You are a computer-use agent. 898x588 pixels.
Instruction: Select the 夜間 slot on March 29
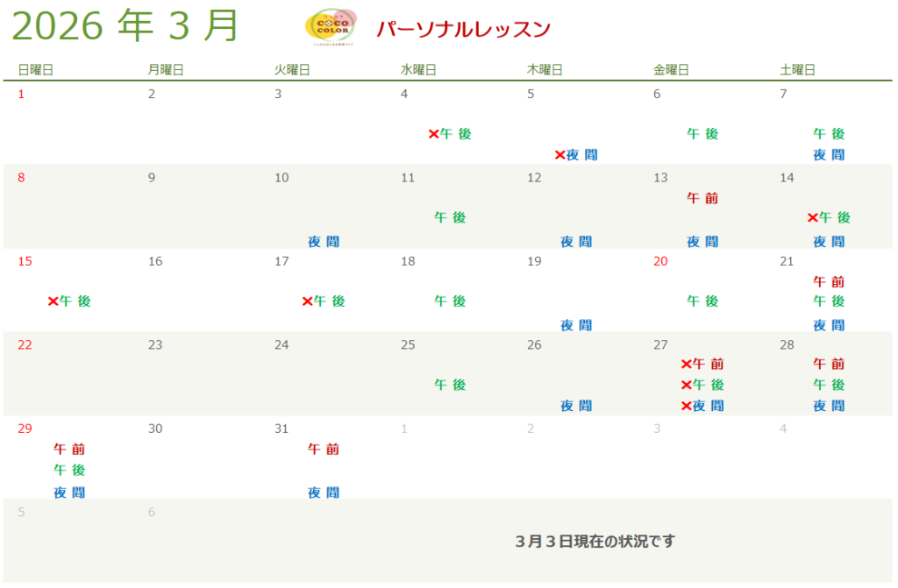pos(69,492)
